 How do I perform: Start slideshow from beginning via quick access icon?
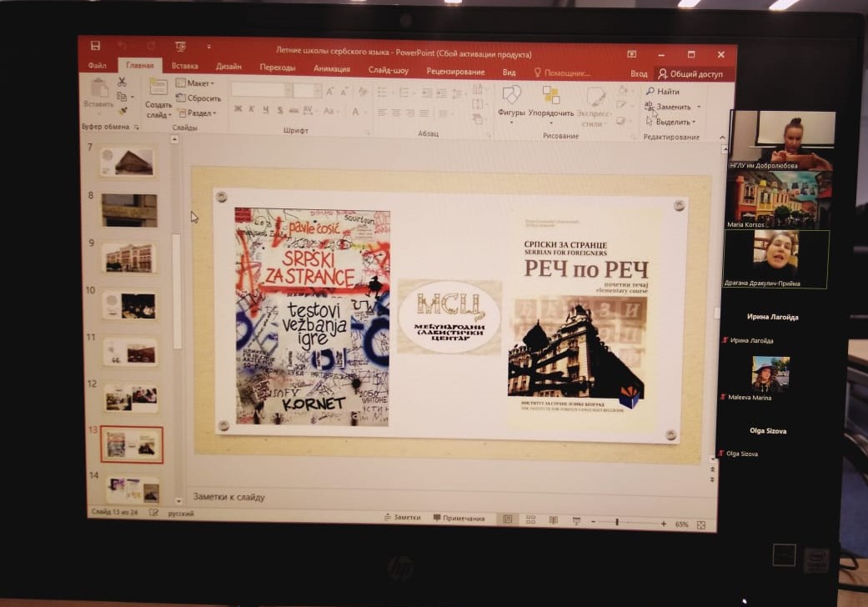(180, 47)
